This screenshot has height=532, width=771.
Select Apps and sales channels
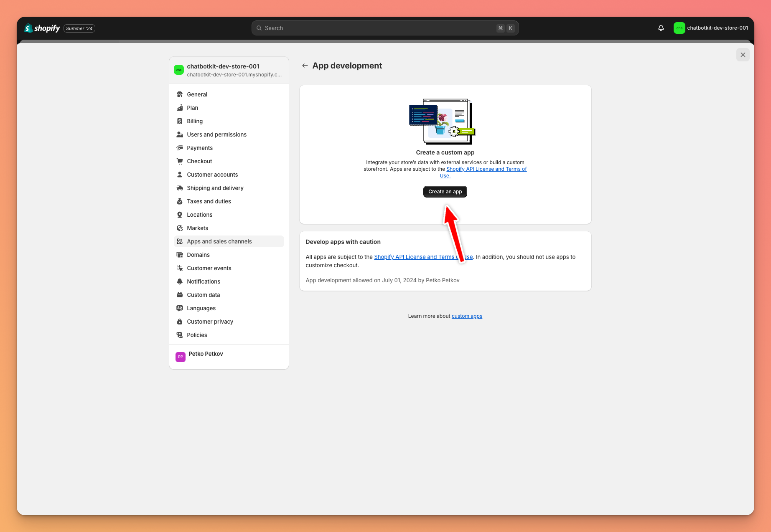(x=229, y=241)
